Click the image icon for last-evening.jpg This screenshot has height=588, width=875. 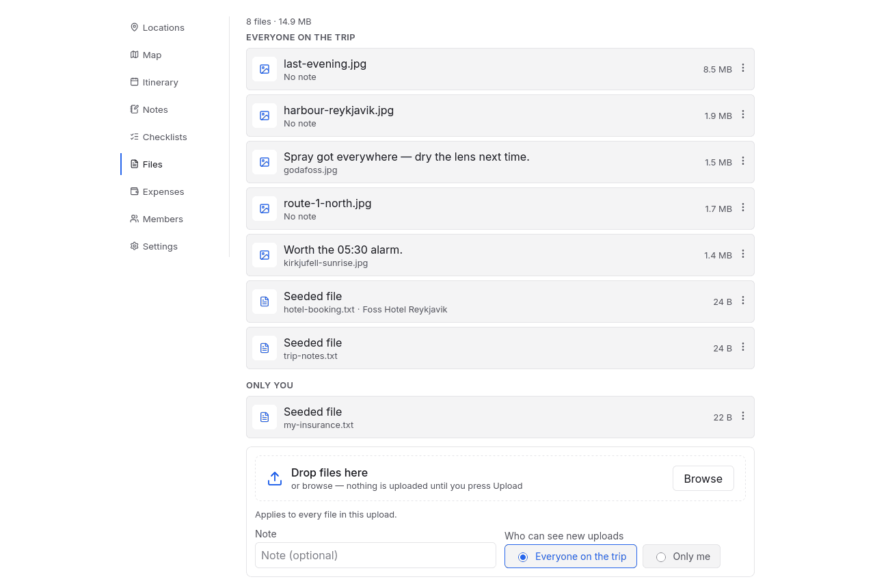pyautogui.click(x=265, y=69)
